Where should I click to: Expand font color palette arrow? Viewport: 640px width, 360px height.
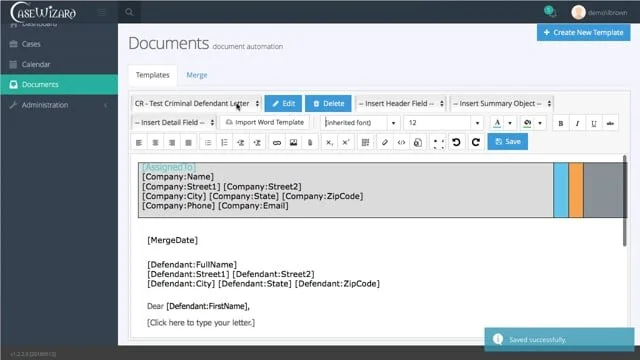(510, 123)
